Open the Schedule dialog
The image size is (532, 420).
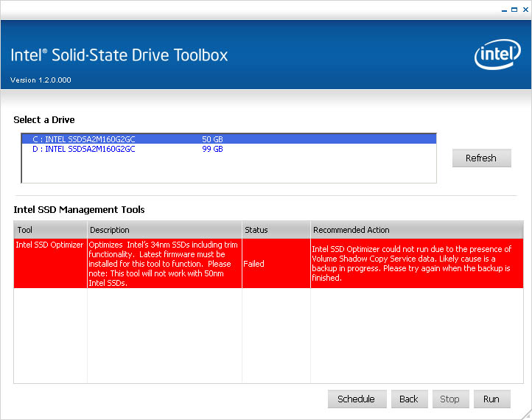tap(357, 399)
